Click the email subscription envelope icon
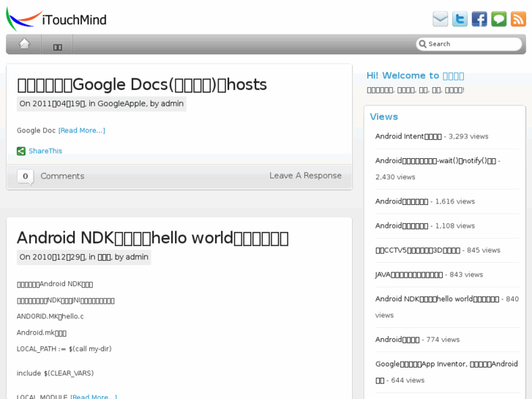The image size is (532, 399). [x=440, y=19]
